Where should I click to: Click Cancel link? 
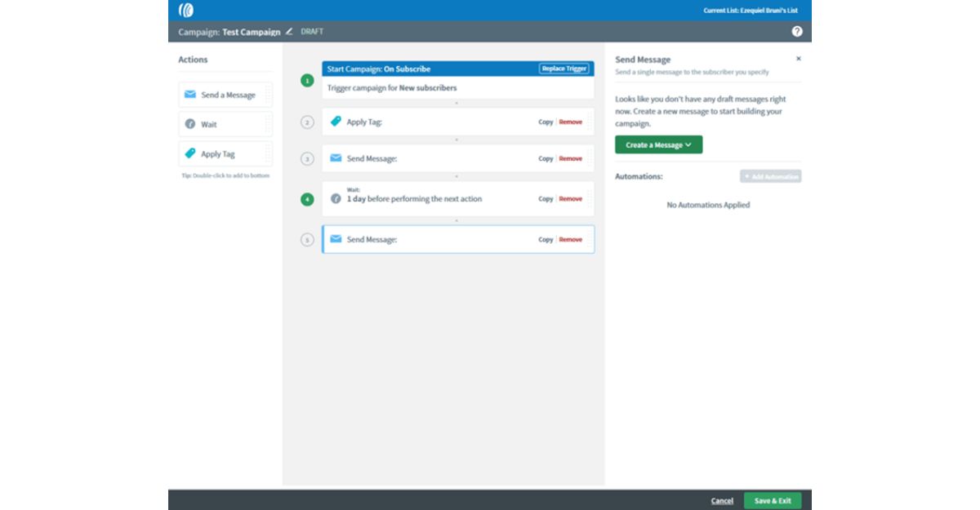click(722, 501)
